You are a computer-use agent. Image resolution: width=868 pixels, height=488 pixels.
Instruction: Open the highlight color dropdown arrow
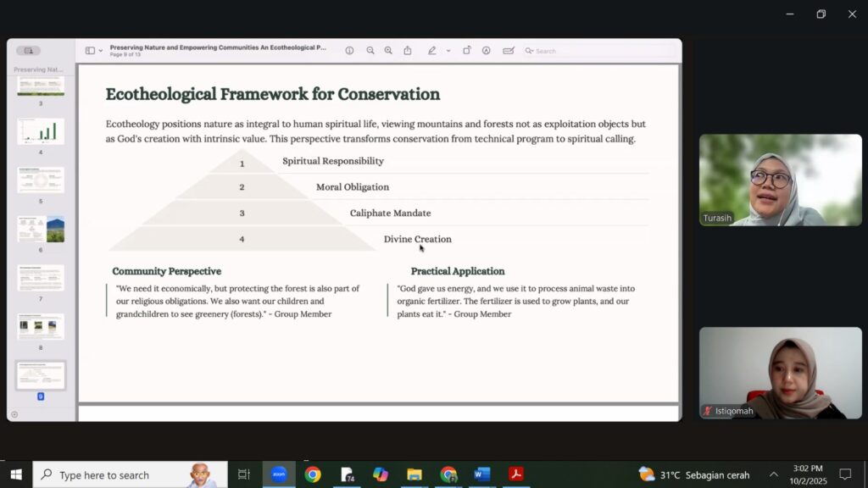(x=448, y=51)
